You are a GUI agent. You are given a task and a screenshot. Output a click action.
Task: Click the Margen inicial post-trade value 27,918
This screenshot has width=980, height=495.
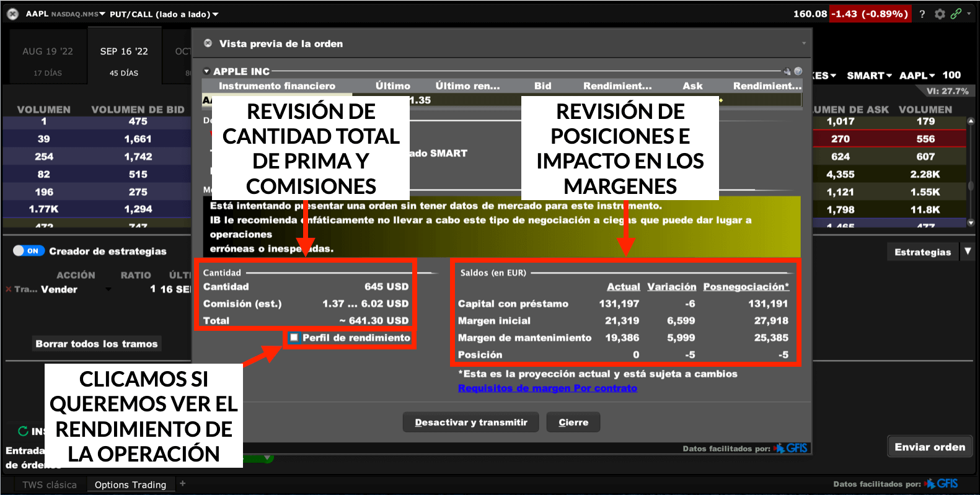(771, 321)
